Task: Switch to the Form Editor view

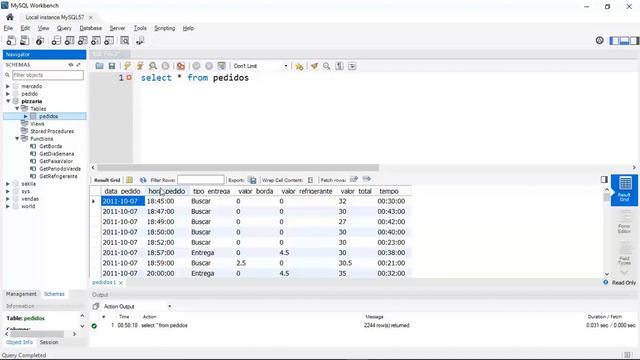Action: tap(624, 222)
